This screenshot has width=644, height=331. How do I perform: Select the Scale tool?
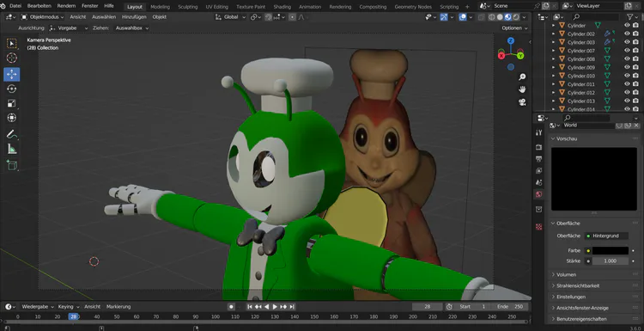[11, 103]
